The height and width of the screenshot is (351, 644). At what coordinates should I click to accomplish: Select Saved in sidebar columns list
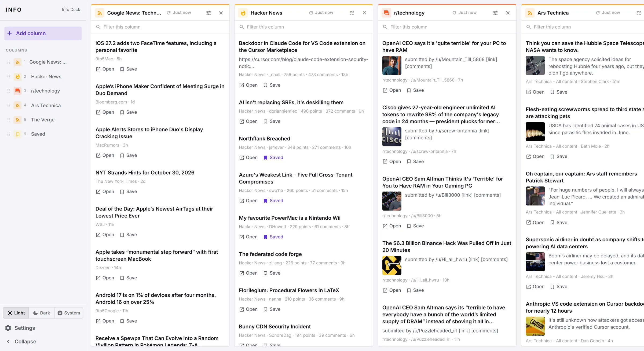pos(43,134)
